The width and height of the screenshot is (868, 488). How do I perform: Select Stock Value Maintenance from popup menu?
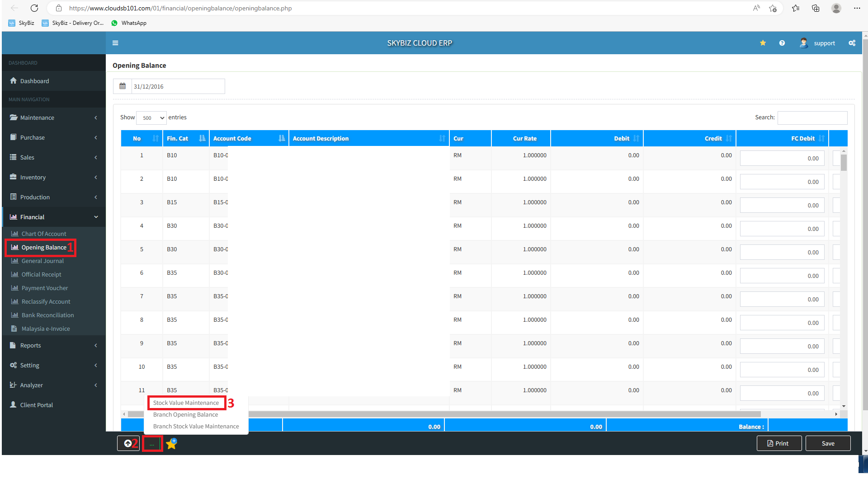point(186,403)
